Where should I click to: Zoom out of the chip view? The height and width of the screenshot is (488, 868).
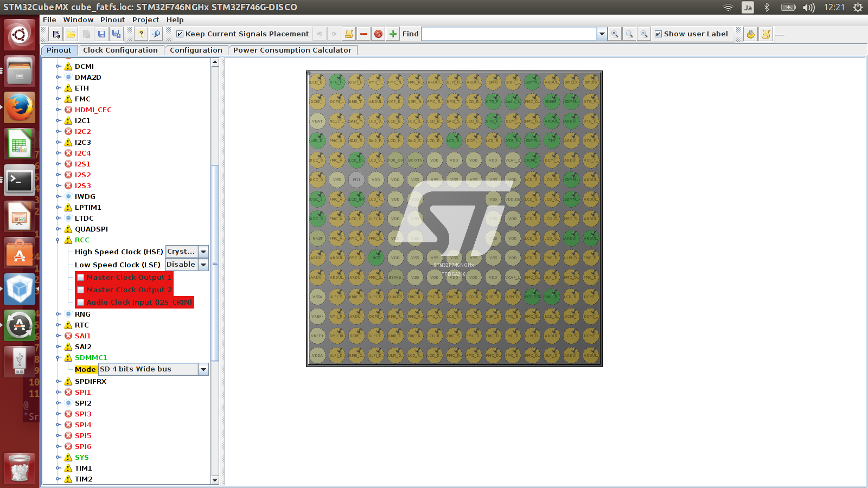644,34
